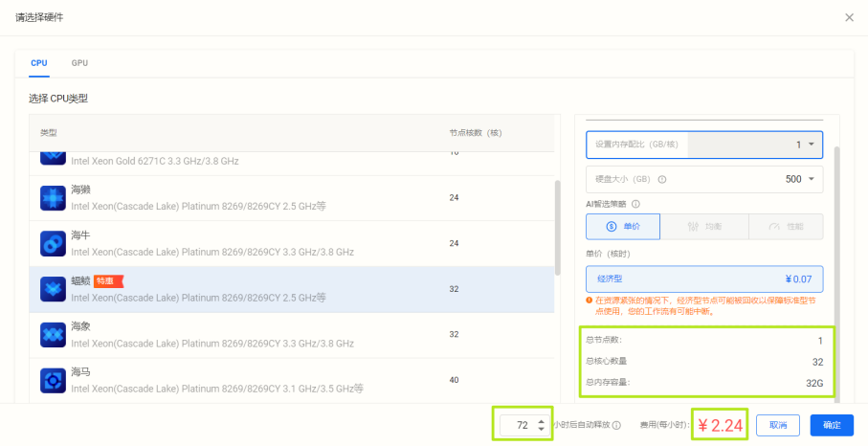Click the 取消 button
Screen dimensions: 868x446
coord(778,426)
